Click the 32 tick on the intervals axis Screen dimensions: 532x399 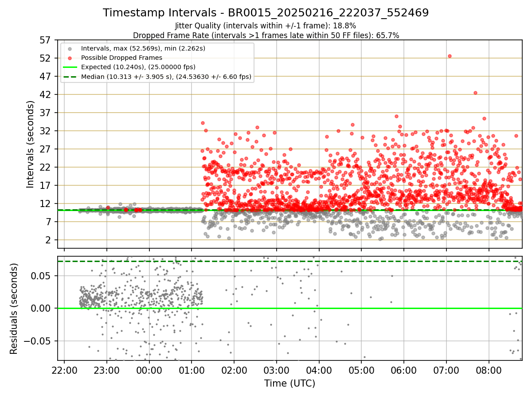(x=46, y=131)
